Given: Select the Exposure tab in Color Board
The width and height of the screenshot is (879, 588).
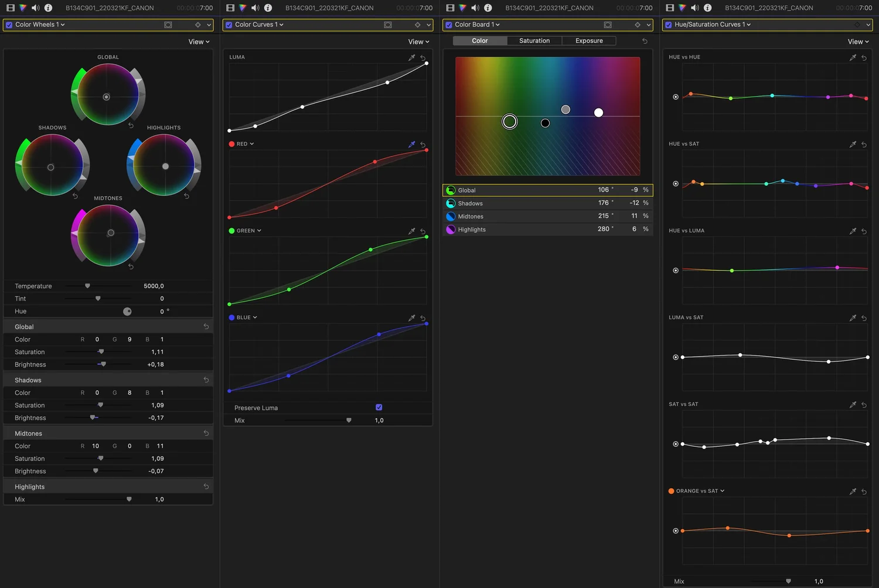Looking at the screenshot, I should 588,40.
